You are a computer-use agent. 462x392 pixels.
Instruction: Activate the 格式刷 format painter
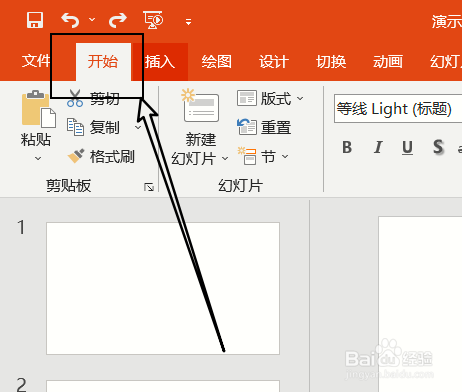(101, 156)
